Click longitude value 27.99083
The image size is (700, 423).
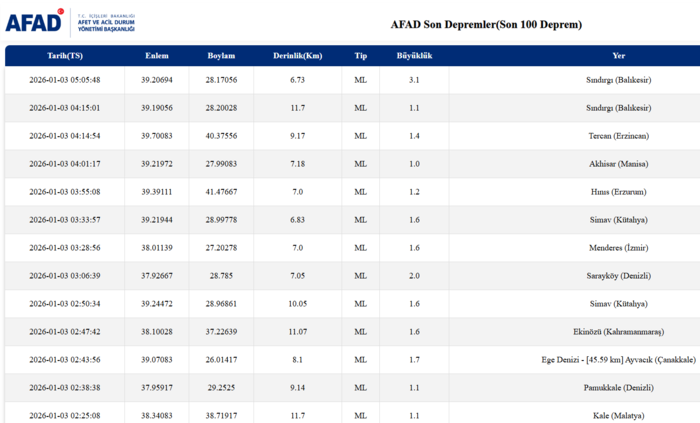coord(221,164)
